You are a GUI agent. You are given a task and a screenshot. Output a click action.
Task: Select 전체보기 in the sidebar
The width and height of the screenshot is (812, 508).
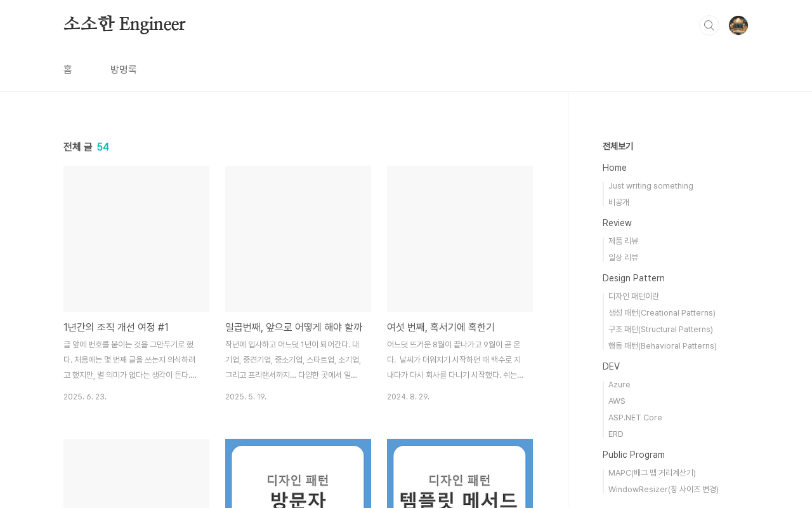coord(618,146)
